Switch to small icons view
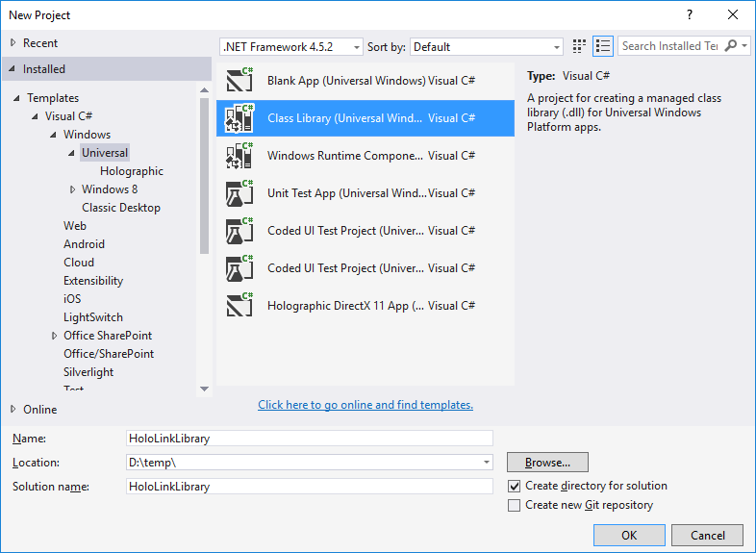756x553 pixels. point(579,46)
